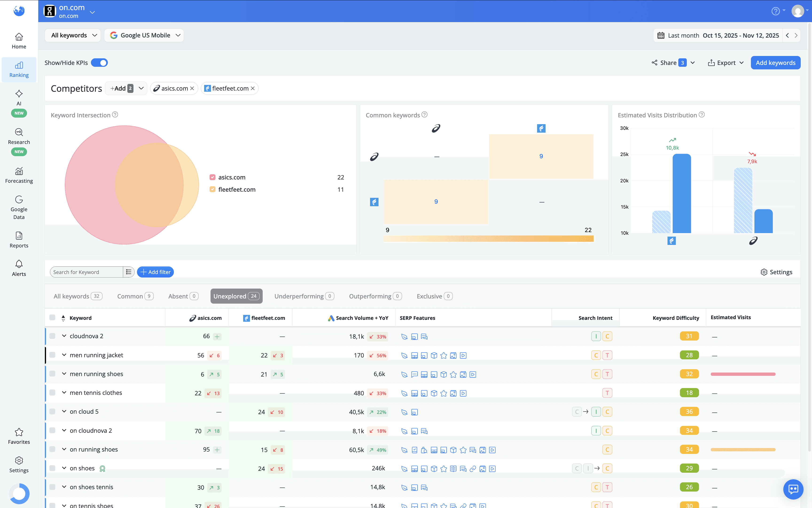Open Common keywords help tooltip

pos(425,115)
